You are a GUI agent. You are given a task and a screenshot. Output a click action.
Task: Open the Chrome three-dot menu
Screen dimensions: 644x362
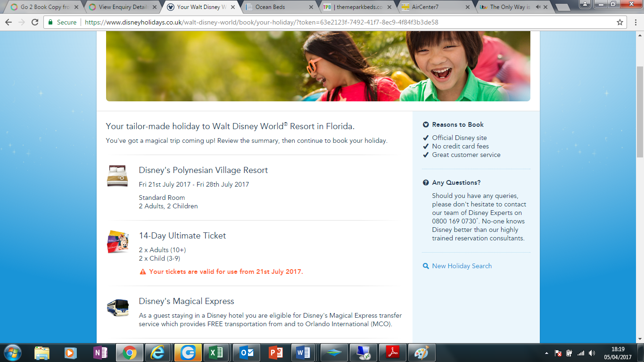tap(635, 22)
